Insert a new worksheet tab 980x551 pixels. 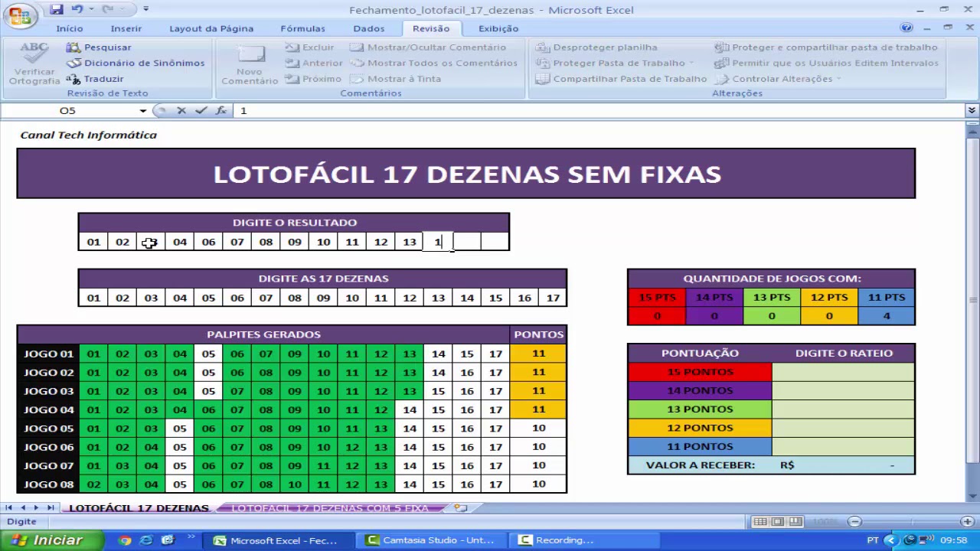pos(460,508)
